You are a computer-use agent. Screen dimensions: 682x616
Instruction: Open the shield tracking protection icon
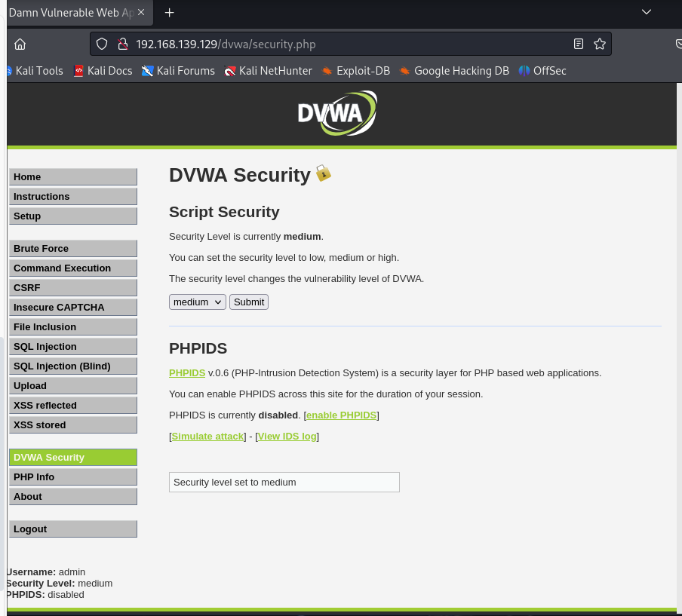102,44
